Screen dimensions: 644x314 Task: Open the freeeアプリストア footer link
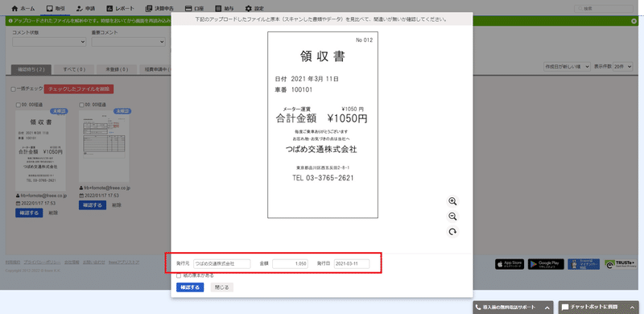click(x=124, y=262)
